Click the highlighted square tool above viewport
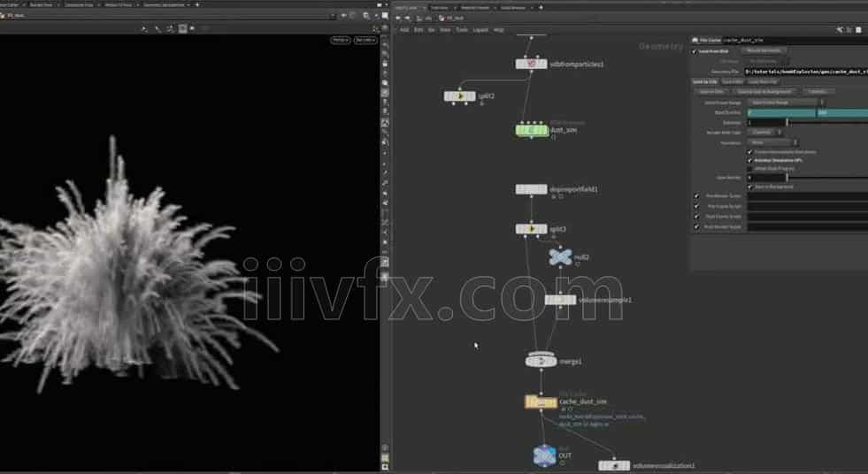 [x=182, y=29]
